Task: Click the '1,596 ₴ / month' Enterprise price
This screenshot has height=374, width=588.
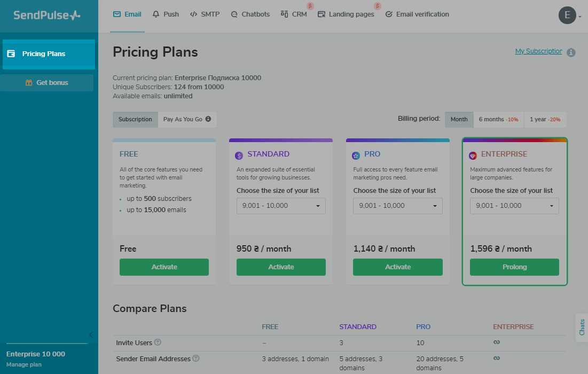Action: click(501, 248)
